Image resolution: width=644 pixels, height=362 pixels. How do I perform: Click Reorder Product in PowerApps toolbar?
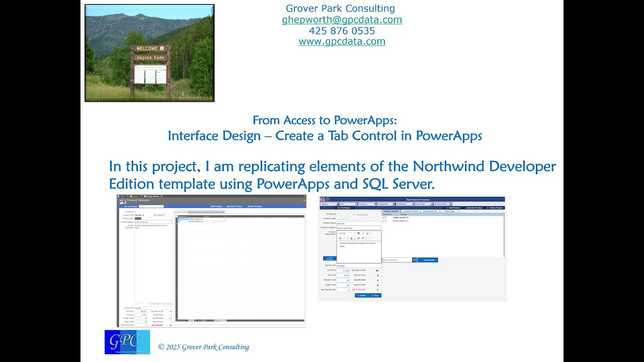(x=474, y=208)
